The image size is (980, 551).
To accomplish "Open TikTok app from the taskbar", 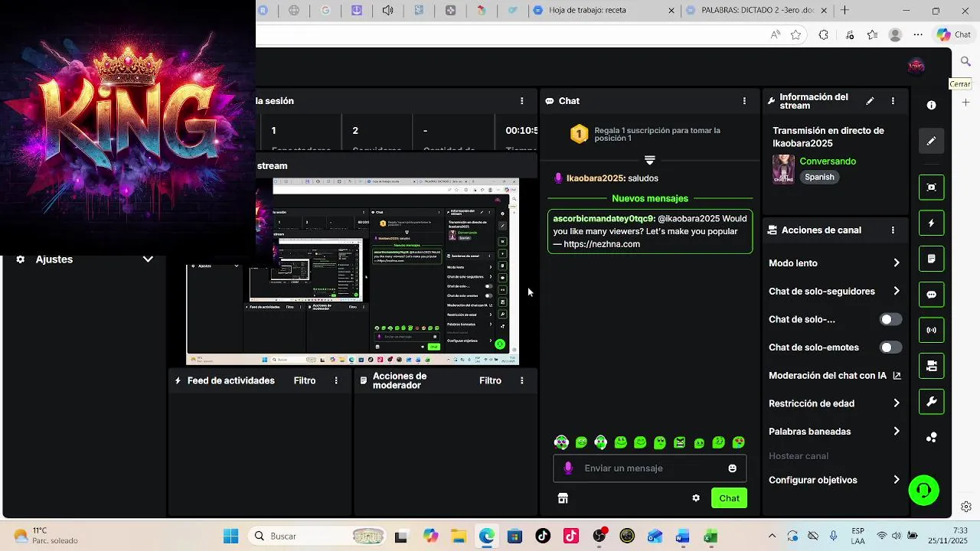I will 543,536.
